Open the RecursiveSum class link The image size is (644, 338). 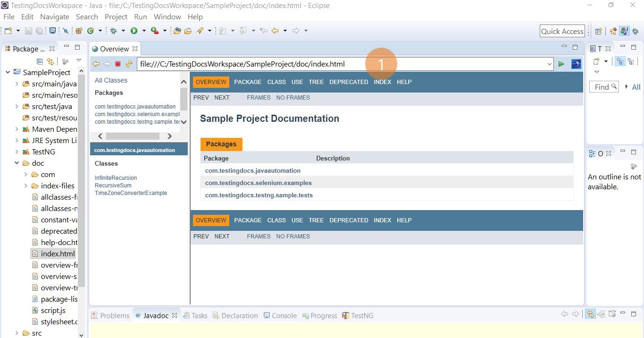tap(113, 185)
